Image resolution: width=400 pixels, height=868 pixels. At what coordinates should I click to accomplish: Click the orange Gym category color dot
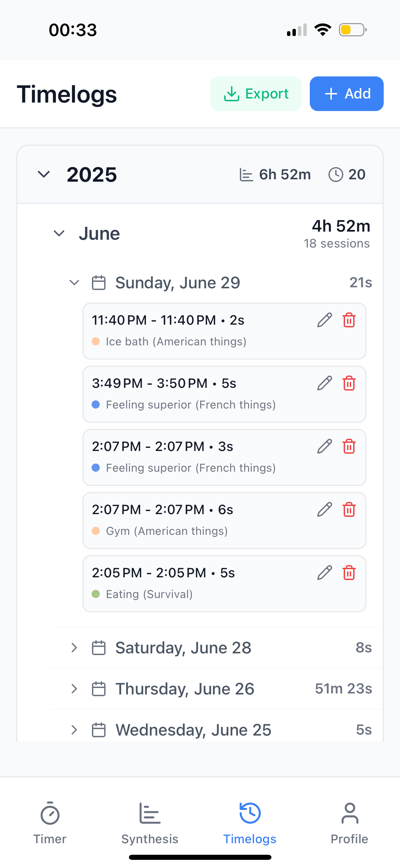[96, 530]
